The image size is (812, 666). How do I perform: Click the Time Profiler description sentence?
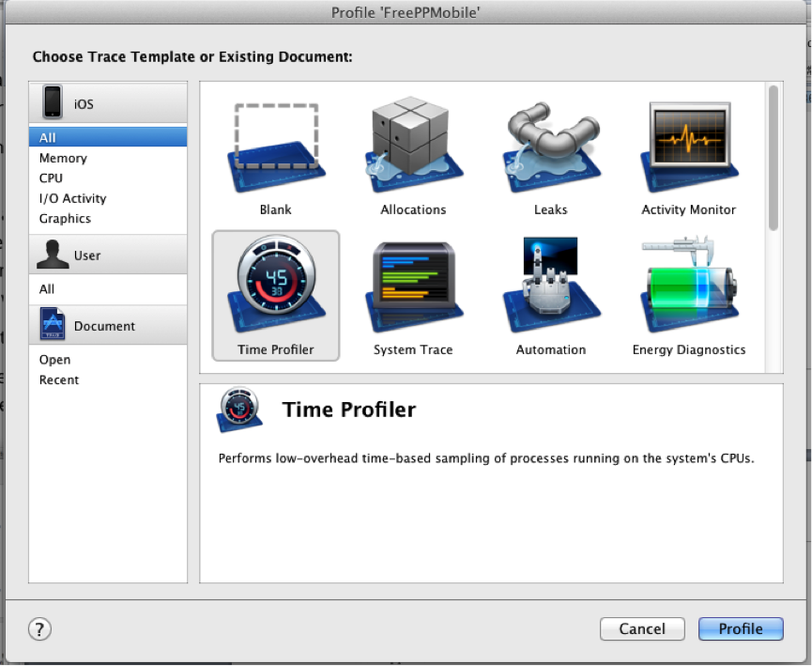tap(486, 458)
